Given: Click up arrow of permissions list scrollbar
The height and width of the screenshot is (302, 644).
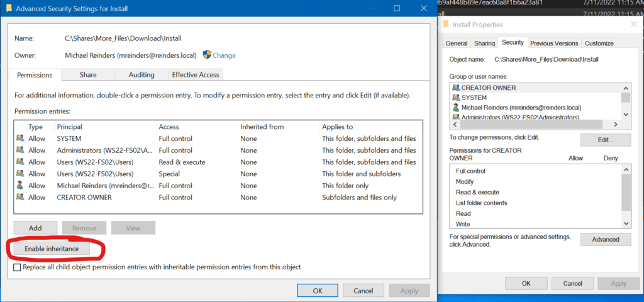Looking at the screenshot, I should [x=626, y=170].
